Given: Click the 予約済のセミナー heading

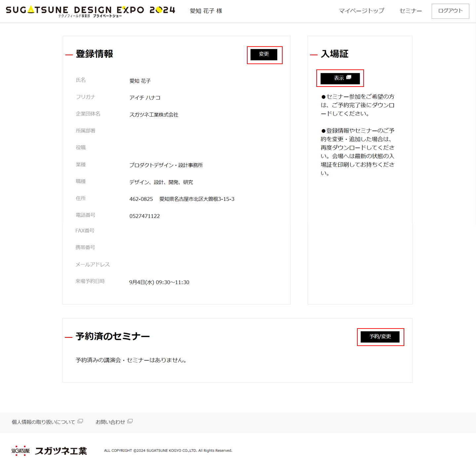Looking at the screenshot, I should click(113, 336).
